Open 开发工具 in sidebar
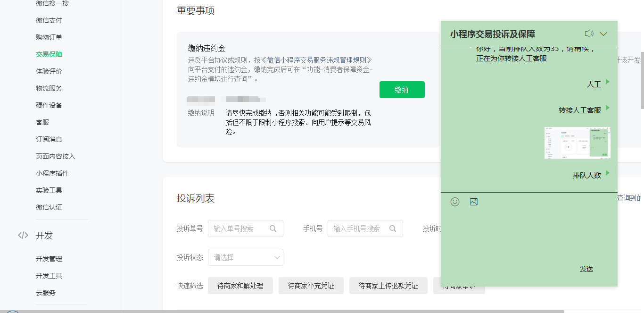The height and width of the screenshot is (313, 644). 49,276
